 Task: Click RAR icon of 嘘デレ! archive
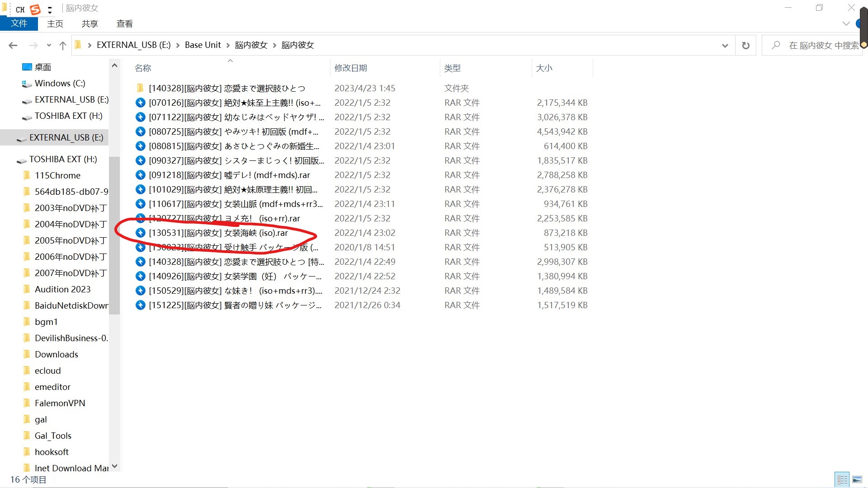pos(141,175)
